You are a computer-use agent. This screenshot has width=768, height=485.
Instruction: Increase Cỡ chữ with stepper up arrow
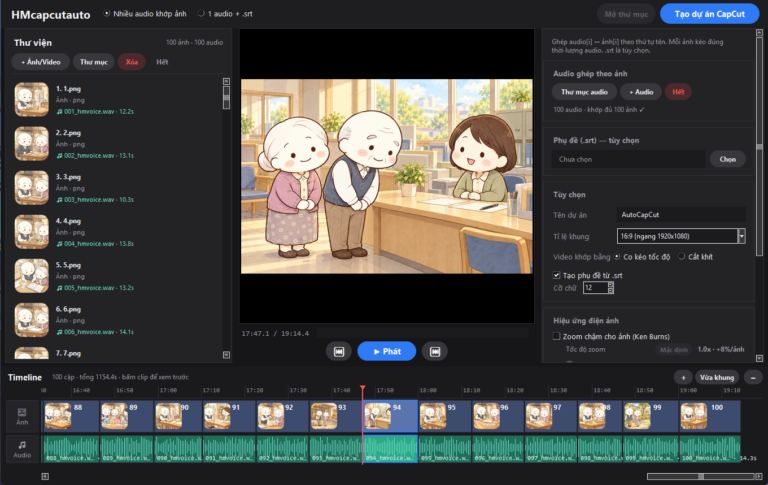tap(610, 285)
